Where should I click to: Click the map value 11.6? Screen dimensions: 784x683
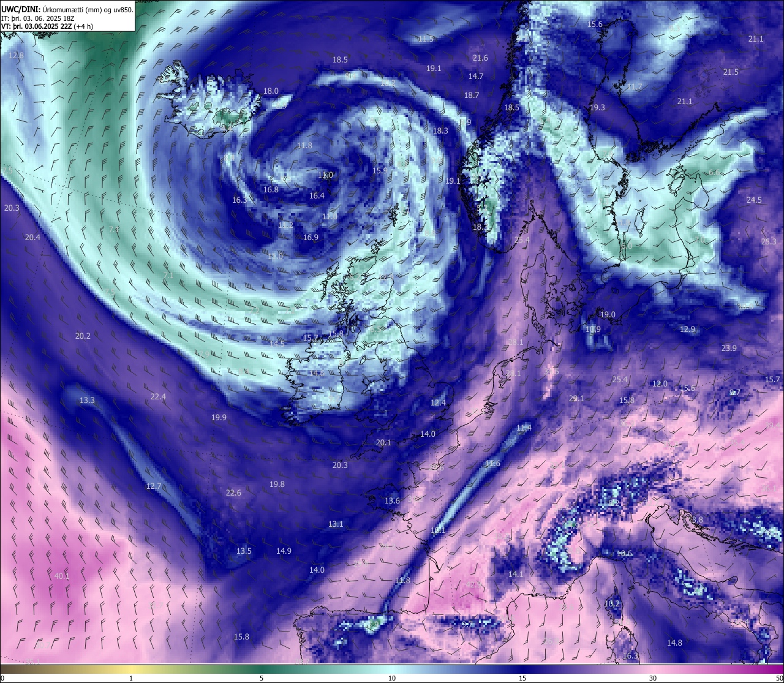click(492, 464)
